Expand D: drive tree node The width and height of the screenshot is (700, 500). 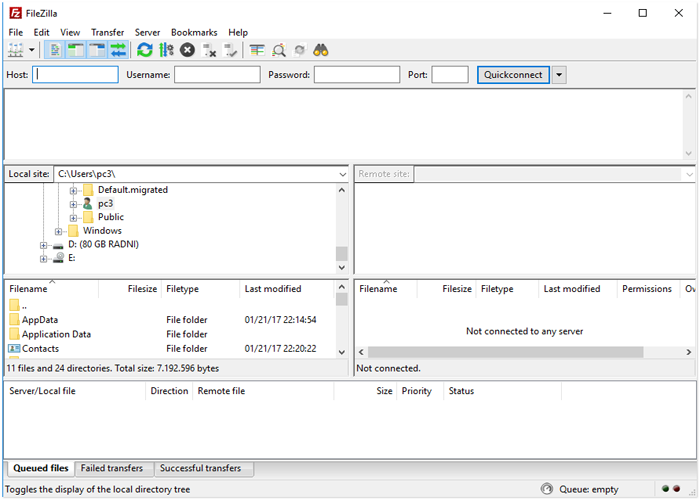pyautogui.click(x=43, y=245)
